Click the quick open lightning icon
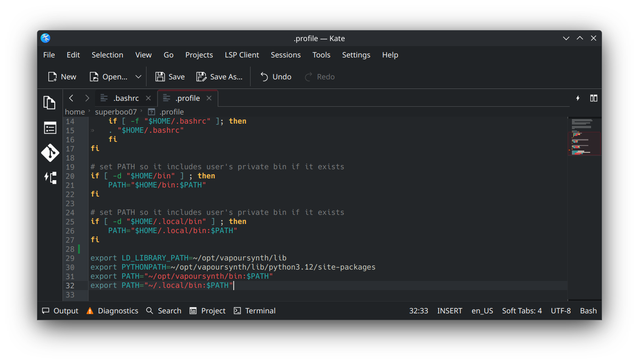 [577, 98]
